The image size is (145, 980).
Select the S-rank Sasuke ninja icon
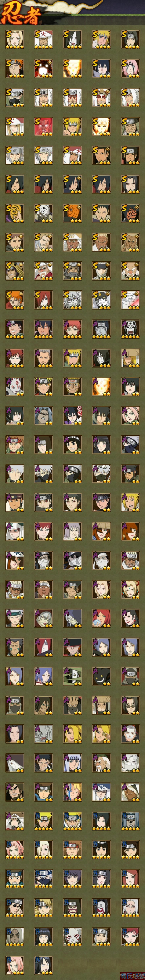(x=101, y=68)
